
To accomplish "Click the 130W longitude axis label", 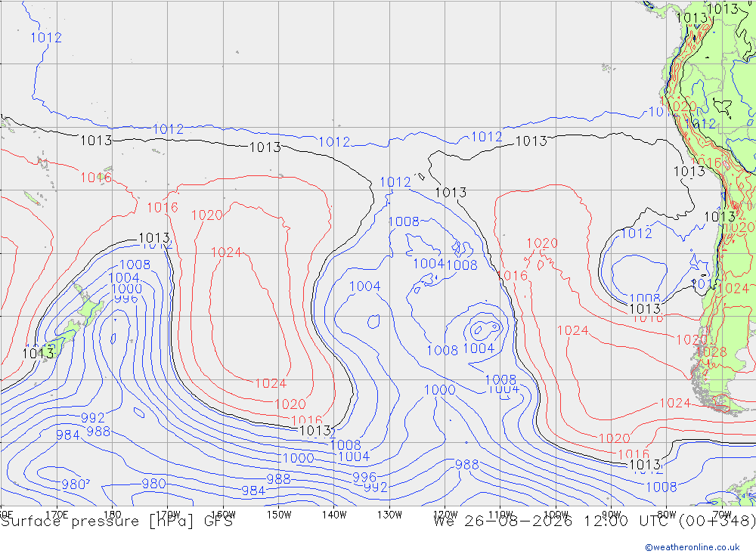I will pyautogui.click(x=389, y=515).
